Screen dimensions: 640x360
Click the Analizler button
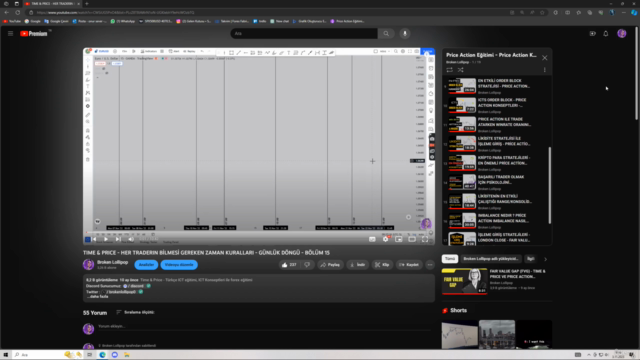click(x=146, y=265)
